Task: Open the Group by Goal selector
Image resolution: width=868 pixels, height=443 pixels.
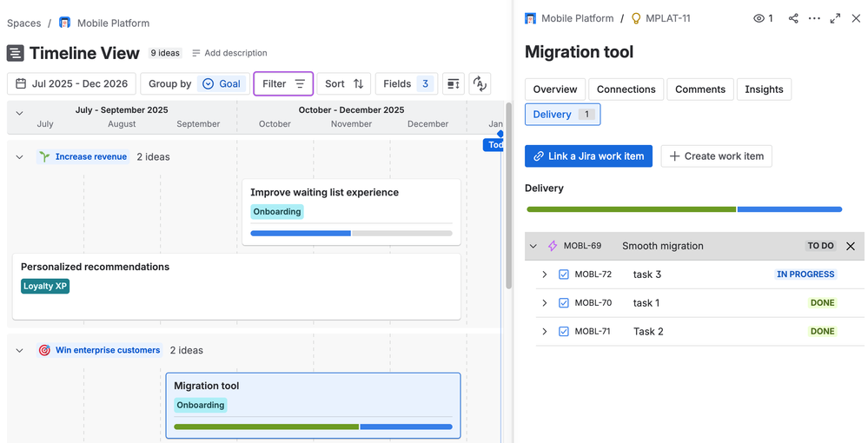Action: [x=195, y=83]
